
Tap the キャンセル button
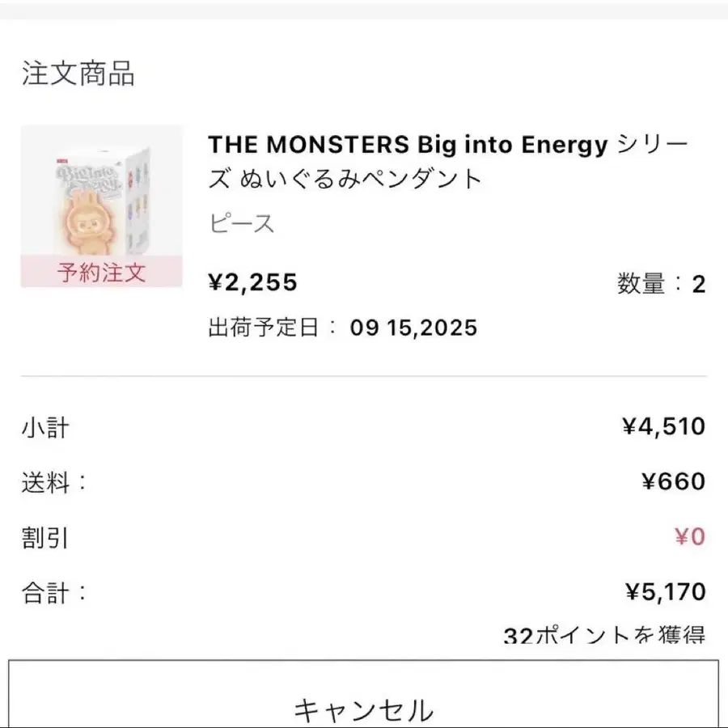pyautogui.click(x=363, y=694)
